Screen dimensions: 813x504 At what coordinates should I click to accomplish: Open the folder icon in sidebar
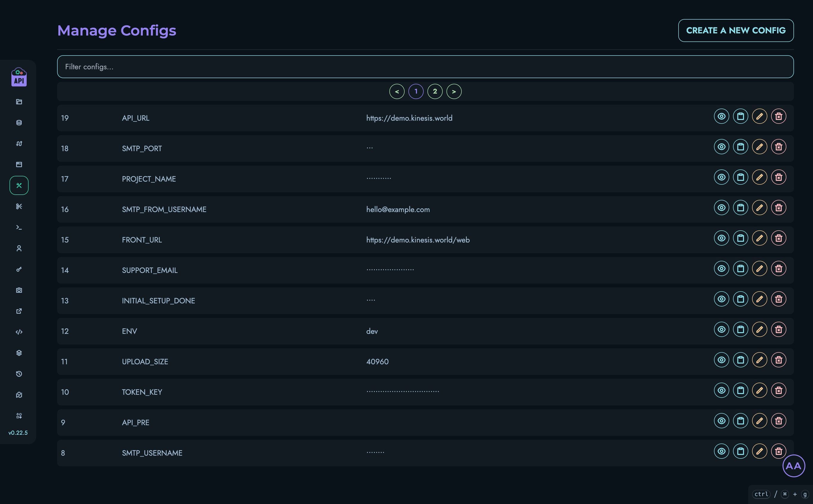pos(19,102)
